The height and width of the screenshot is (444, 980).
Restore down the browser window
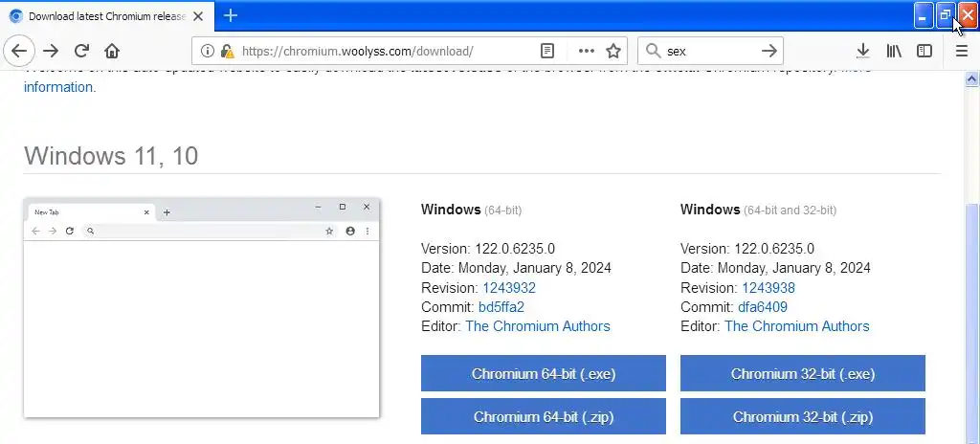coord(945,15)
